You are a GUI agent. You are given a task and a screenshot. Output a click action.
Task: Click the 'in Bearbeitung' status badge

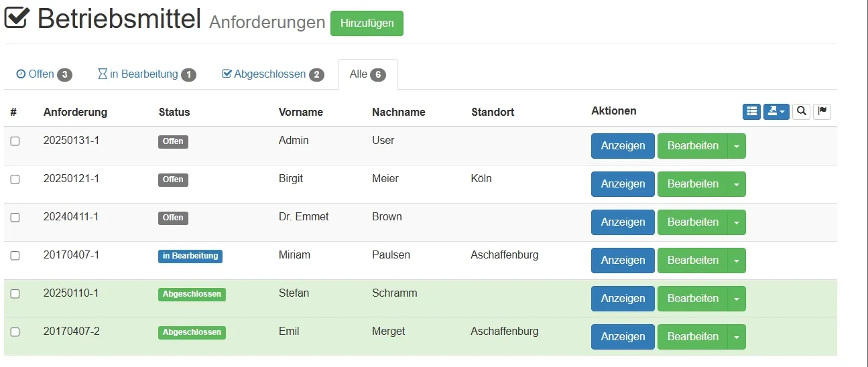coord(190,256)
